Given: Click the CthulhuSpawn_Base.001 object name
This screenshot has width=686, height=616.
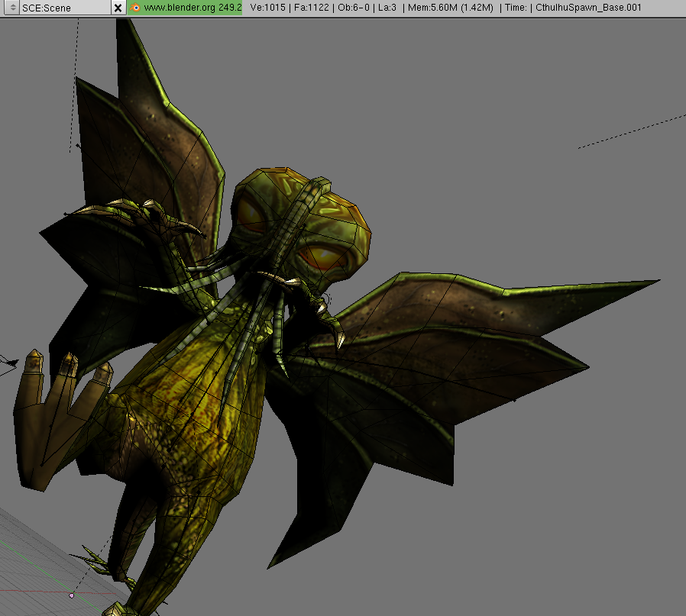Looking at the screenshot, I should (588, 8).
